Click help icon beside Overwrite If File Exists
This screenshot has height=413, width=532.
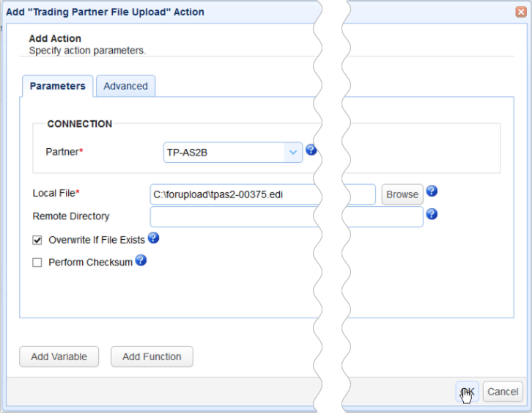click(x=154, y=238)
